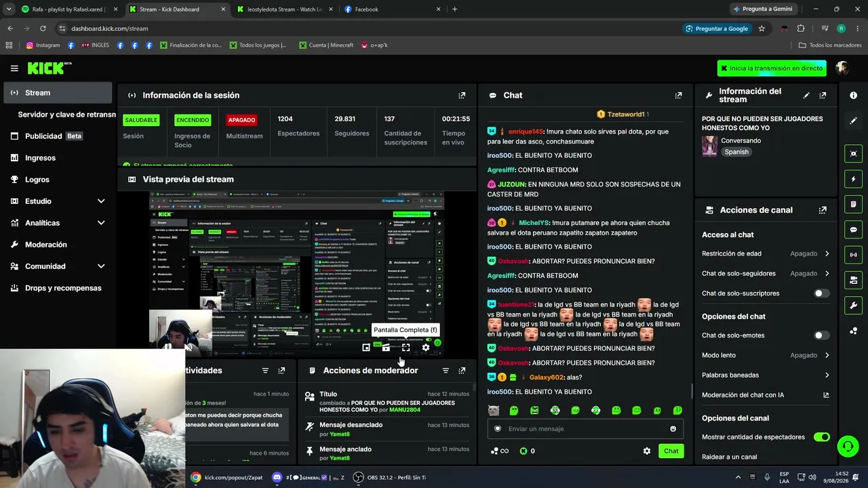Screen dimensions: 868x488
Task: Click the clip icon in stream preview
Action: [386, 348]
